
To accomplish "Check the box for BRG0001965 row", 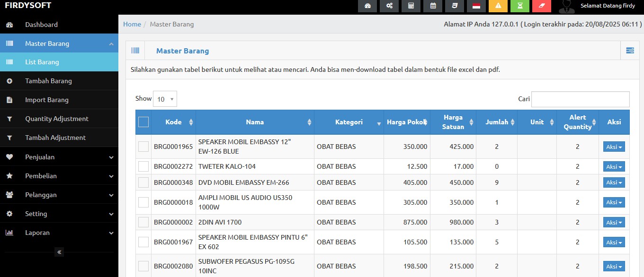I will pyautogui.click(x=143, y=147).
